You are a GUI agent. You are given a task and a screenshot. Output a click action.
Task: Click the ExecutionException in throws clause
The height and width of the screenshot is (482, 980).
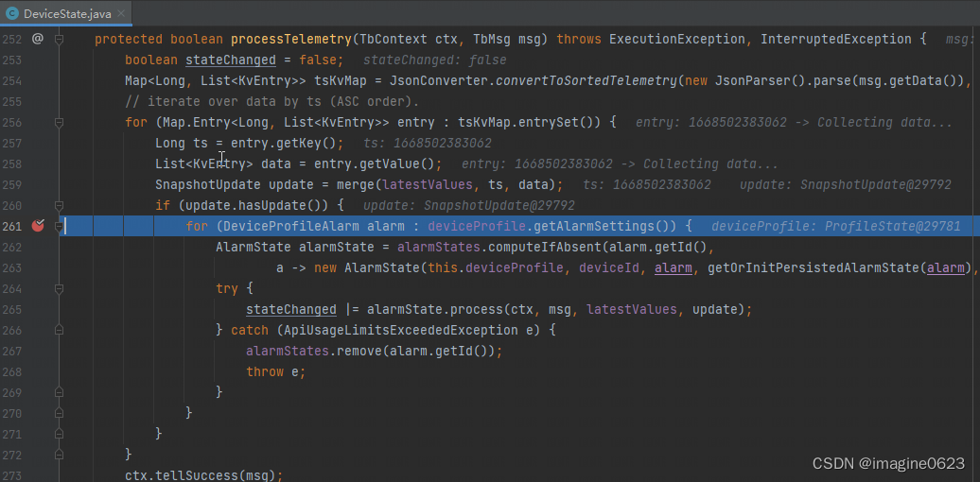click(x=677, y=40)
